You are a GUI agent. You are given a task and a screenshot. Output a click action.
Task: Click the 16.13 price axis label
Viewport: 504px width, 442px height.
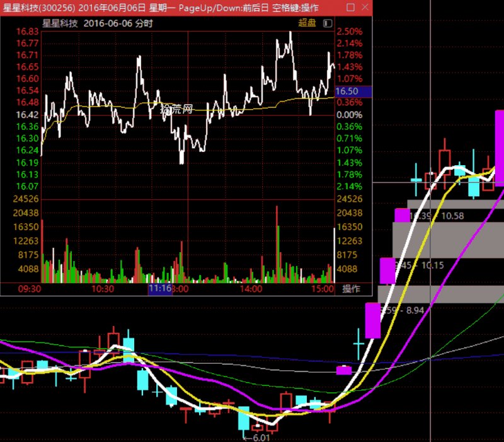pos(27,175)
